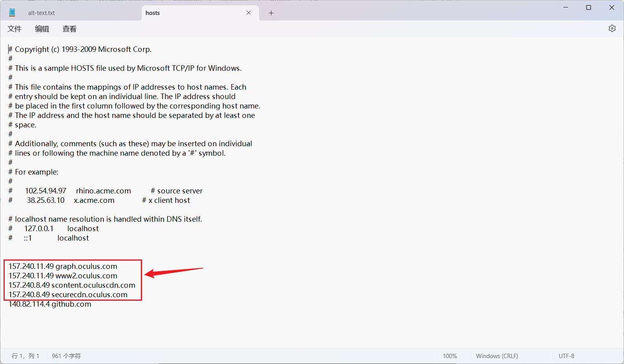This screenshot has height=364, width=624.
Task: Click the ::1 localhost comment line
Action: [x=49, y=238]
